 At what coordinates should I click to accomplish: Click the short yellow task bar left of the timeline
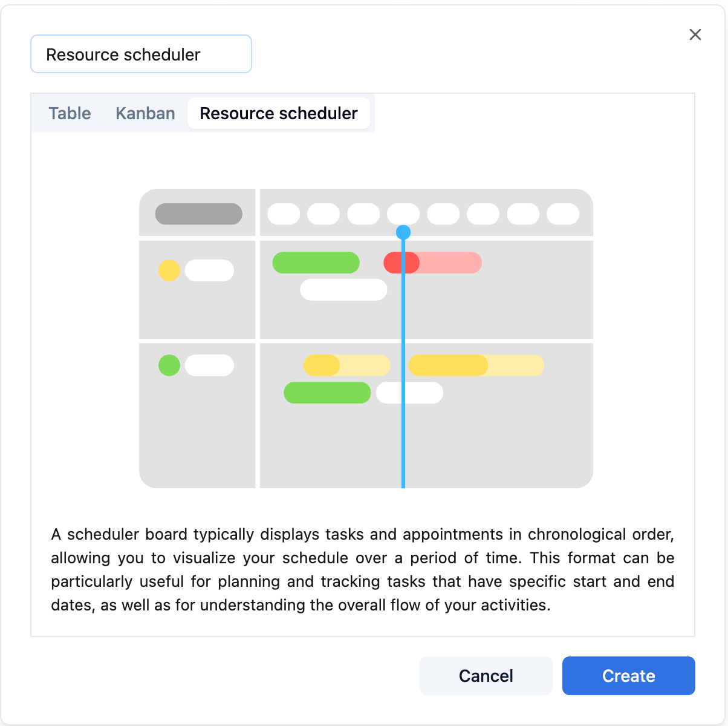point(346,365)
